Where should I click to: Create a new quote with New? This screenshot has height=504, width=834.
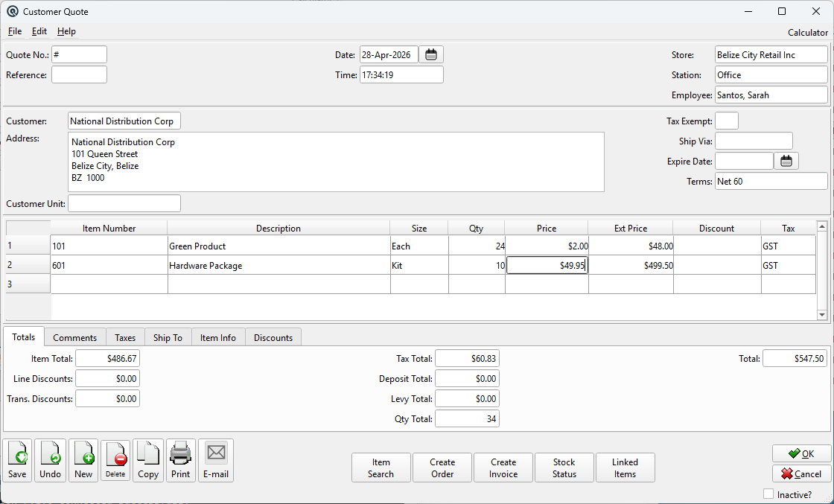coord(83,460)
